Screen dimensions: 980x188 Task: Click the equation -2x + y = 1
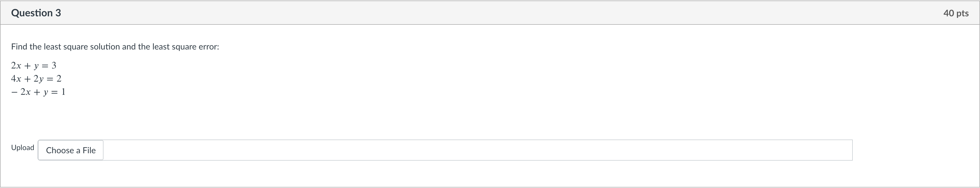(x=38, y=92)
